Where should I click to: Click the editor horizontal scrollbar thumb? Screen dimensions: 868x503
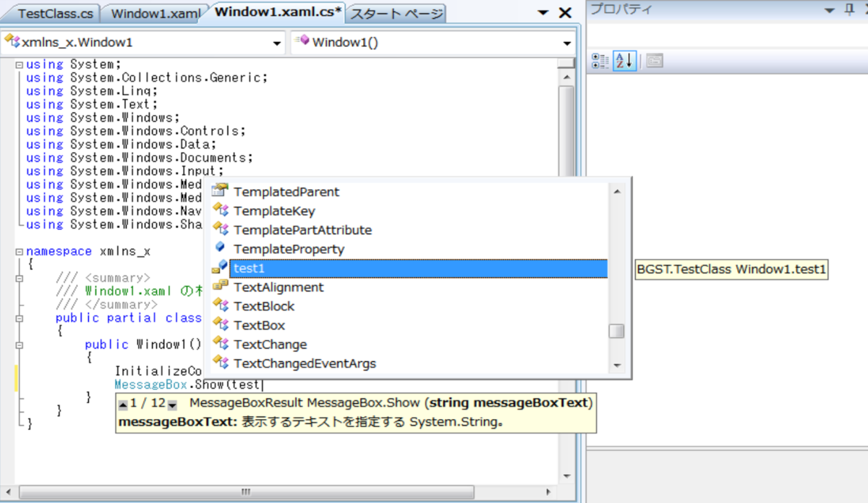pos(246,493)
